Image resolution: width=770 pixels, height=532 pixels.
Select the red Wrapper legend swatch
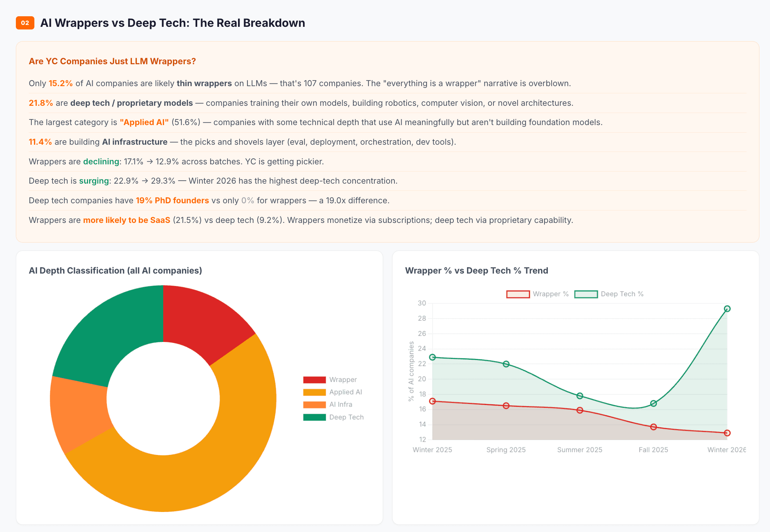click(314, 379)
